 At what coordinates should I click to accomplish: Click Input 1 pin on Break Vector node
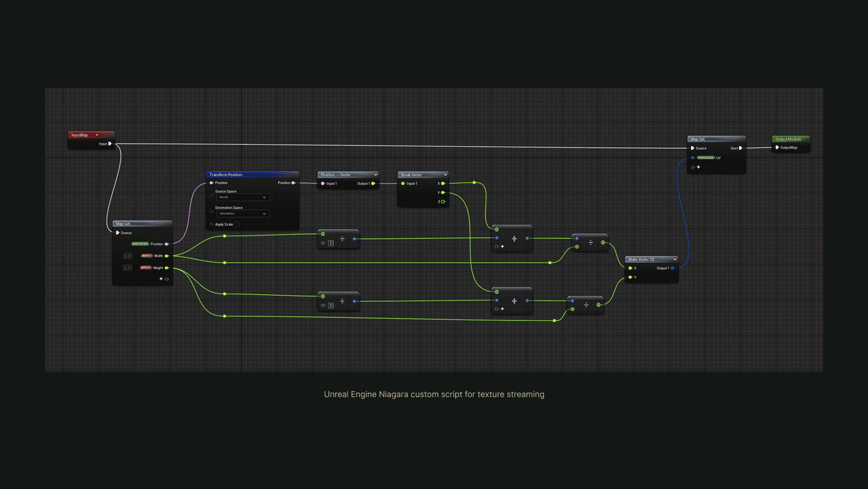point(403,183)
